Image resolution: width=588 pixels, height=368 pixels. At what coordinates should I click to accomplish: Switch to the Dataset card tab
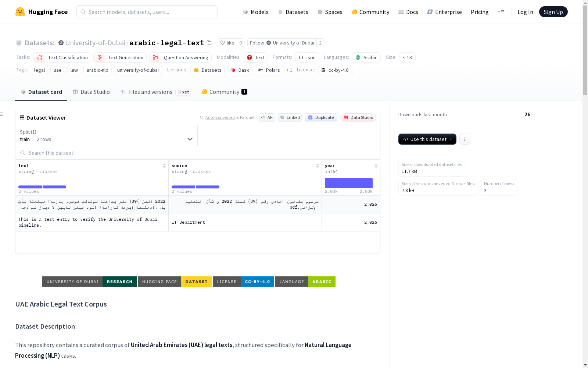[x=41, y=92]
